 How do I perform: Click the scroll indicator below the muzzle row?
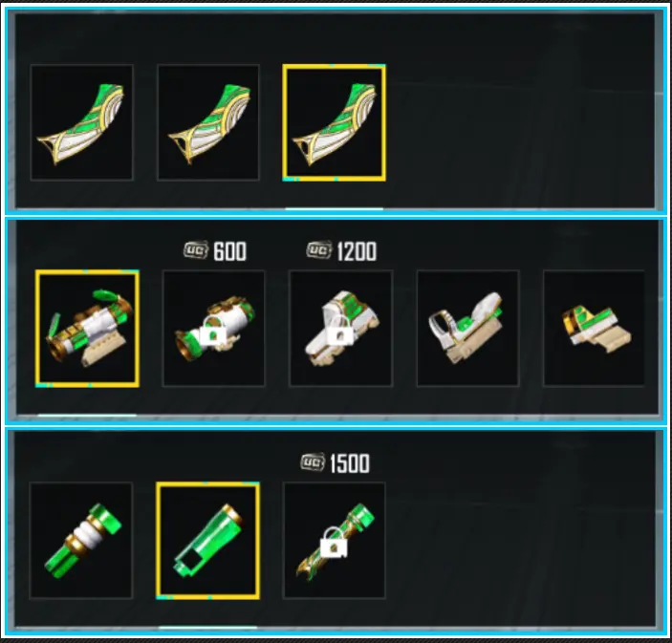207,627
